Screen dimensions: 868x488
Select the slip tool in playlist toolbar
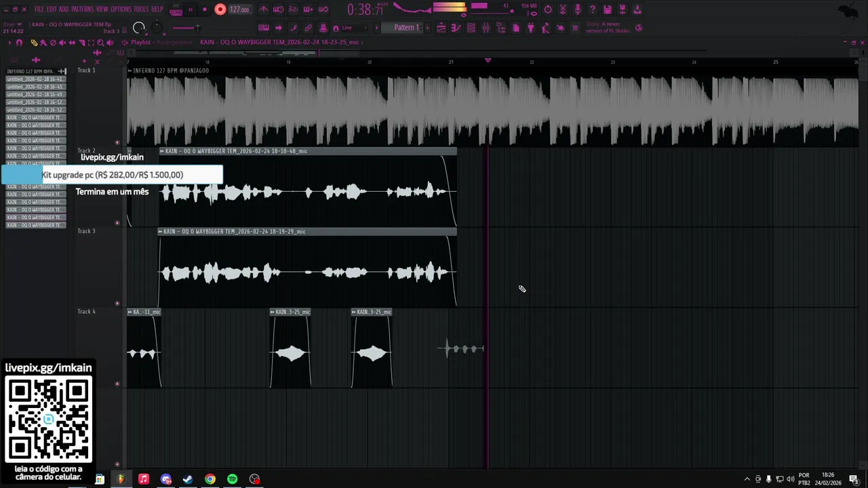click(72, 42)
